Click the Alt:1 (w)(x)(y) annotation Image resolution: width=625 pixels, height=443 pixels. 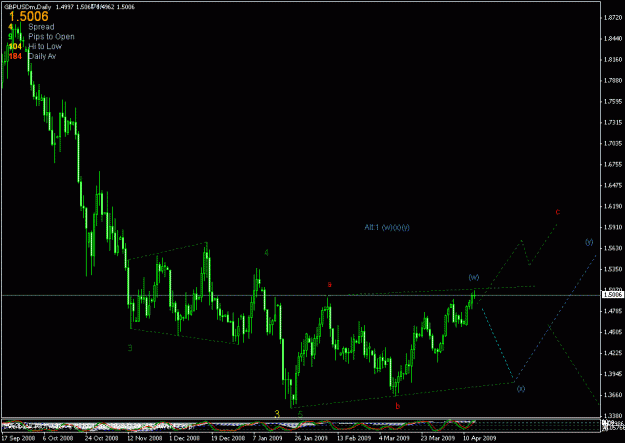click(x=387, y=227)
